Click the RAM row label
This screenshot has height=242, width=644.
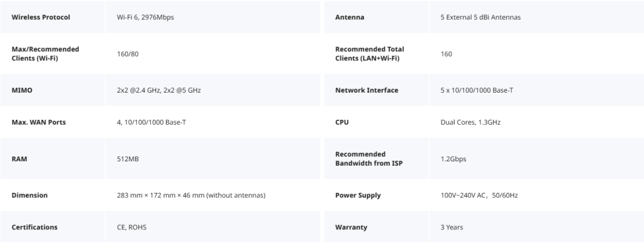pos(19,159)
